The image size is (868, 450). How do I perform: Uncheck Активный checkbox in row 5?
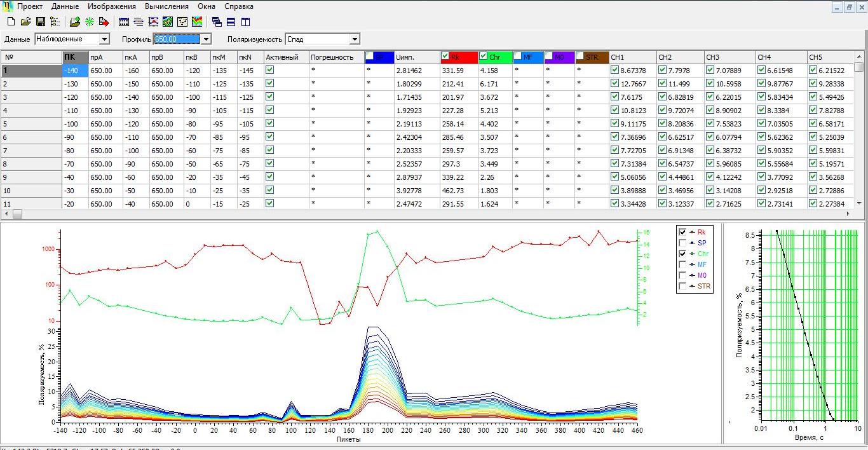tap(269, 123)
